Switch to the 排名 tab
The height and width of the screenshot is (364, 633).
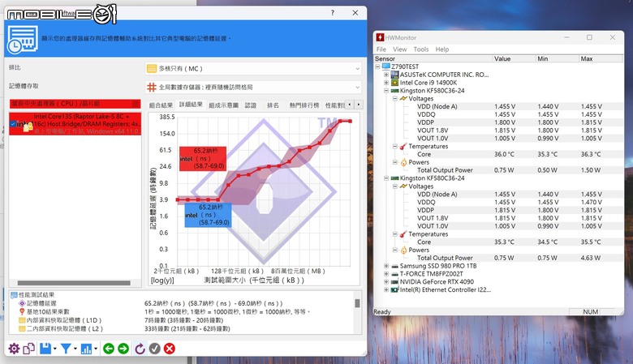pos(273,105)
